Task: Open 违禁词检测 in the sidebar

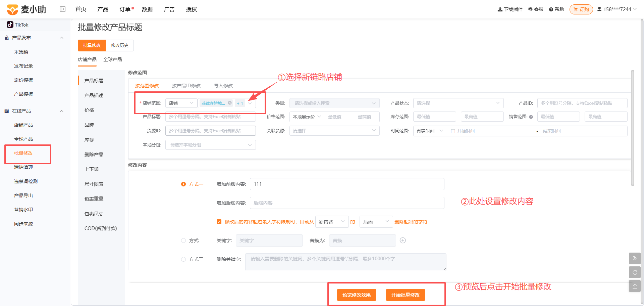Action: click(26, 181)
